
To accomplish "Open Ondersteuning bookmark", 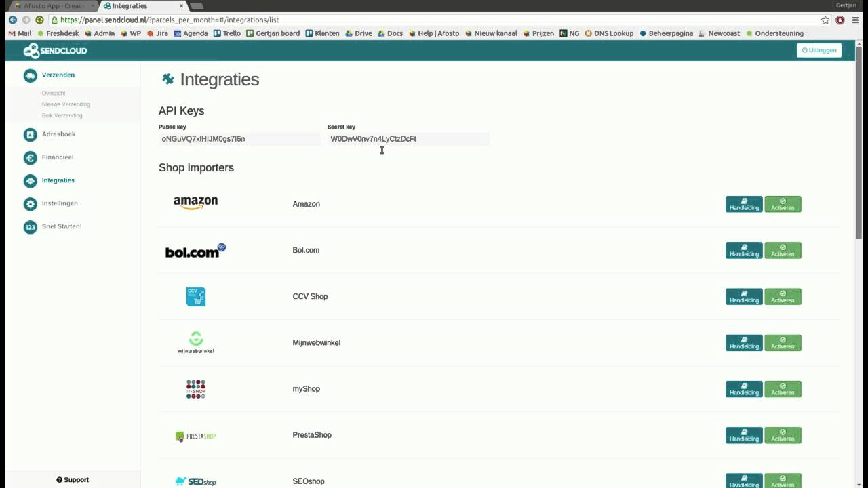I will [774, 33].
